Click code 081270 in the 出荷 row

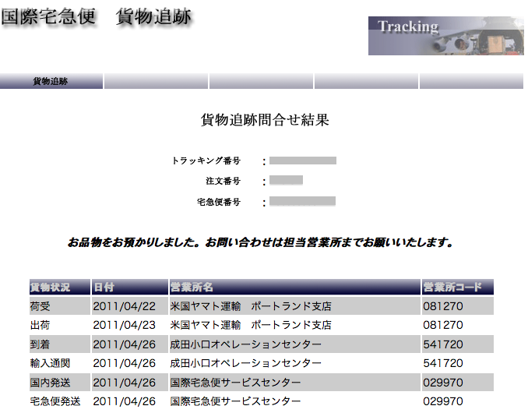[443, 325]
